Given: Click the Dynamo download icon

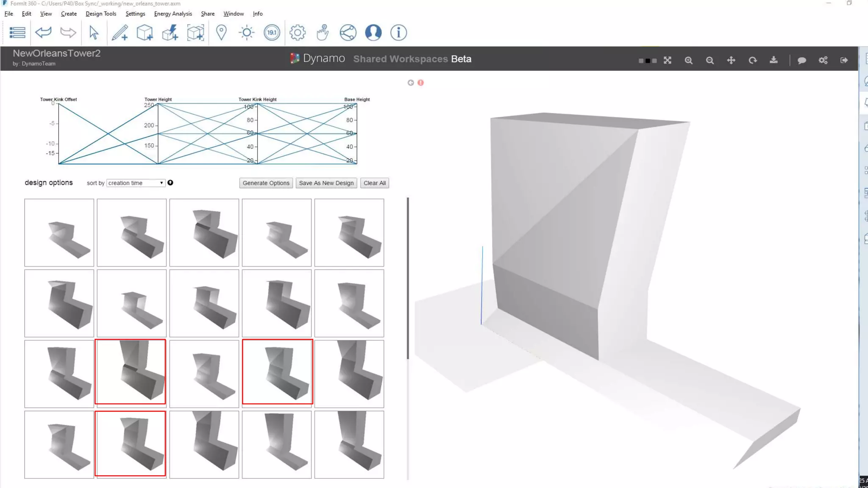Looking at the screenshot, I should (773, 60).
